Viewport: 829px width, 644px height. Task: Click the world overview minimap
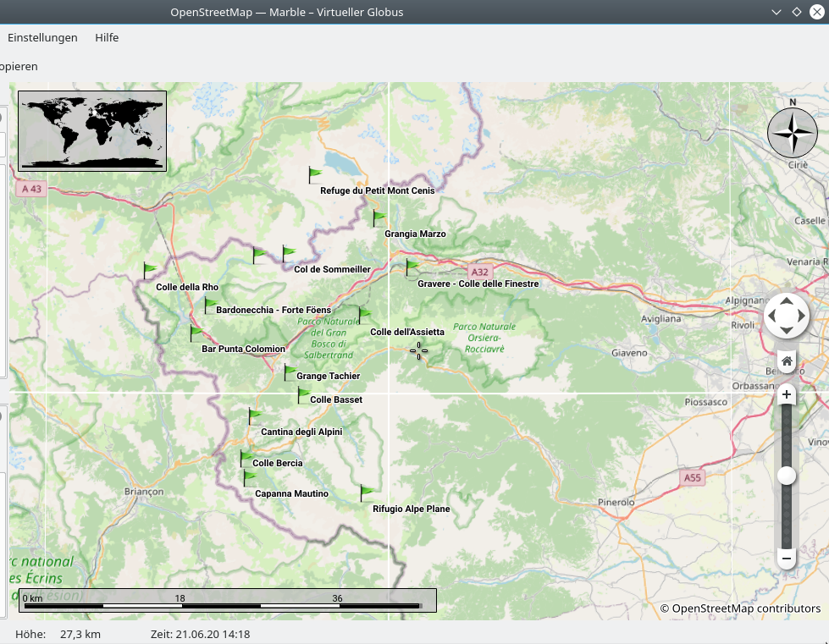pyautogui.click(x=92, y=131)
